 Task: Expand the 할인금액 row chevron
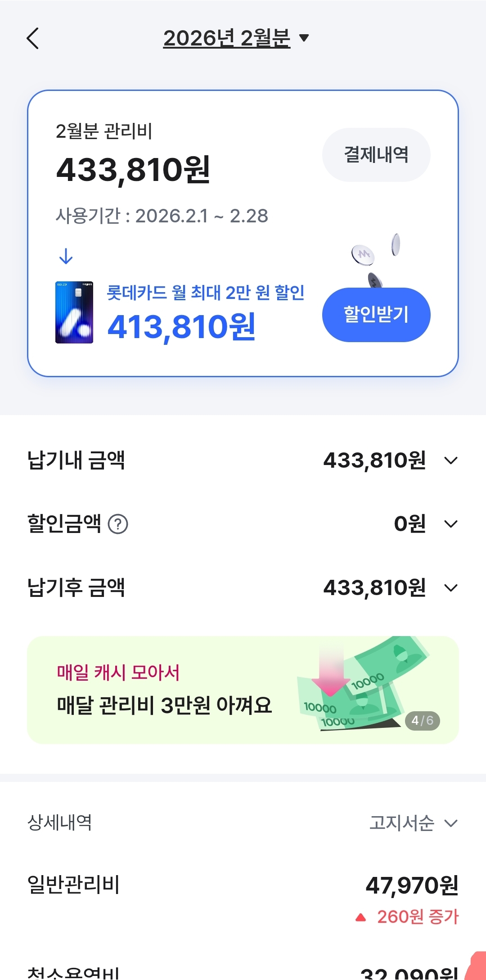click(x=450, y=524)
